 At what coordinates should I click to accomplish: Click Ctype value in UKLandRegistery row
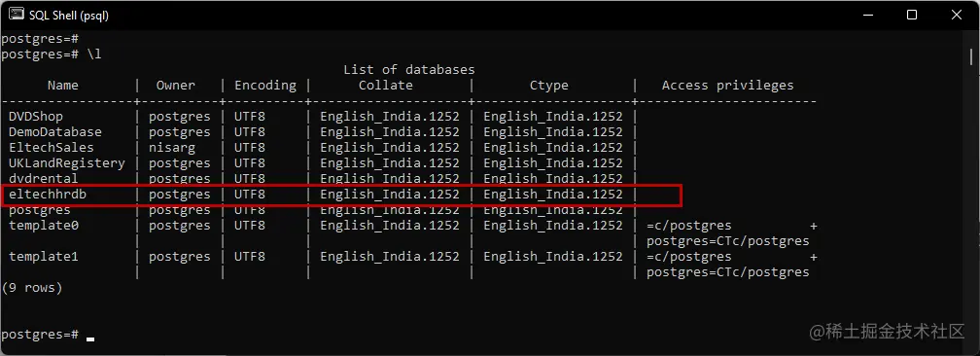point(553,163)
